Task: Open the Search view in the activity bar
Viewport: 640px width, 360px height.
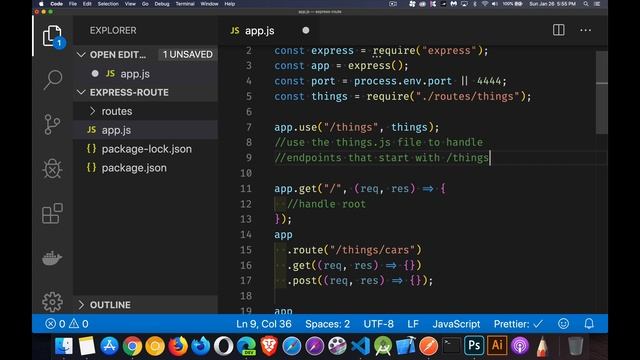Action: tap(53, 79)
